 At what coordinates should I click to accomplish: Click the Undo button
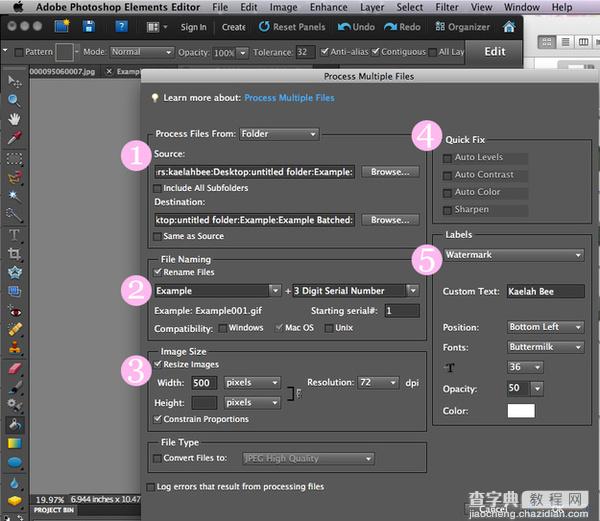click(356, 27)
